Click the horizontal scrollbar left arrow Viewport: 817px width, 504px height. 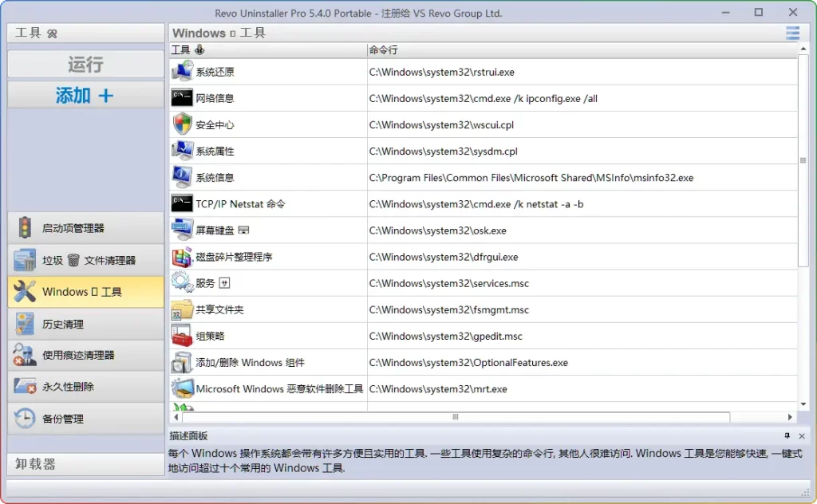(176, 417)
